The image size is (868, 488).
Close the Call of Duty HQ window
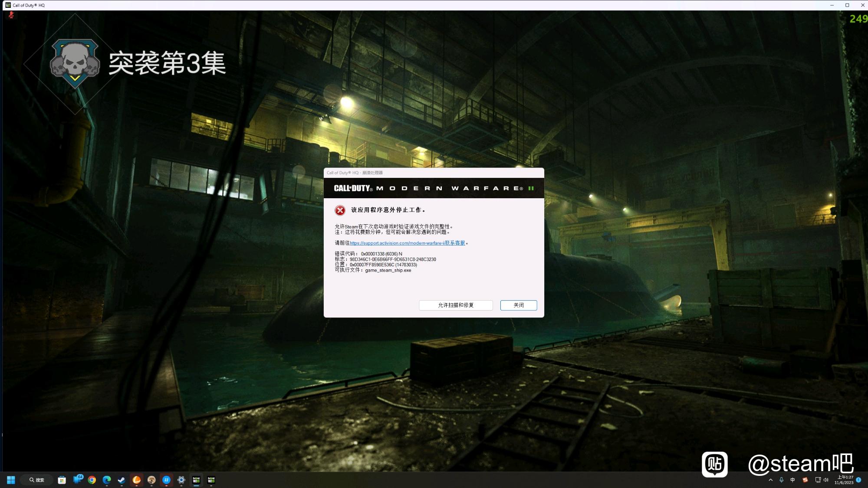tap(862, 5)
